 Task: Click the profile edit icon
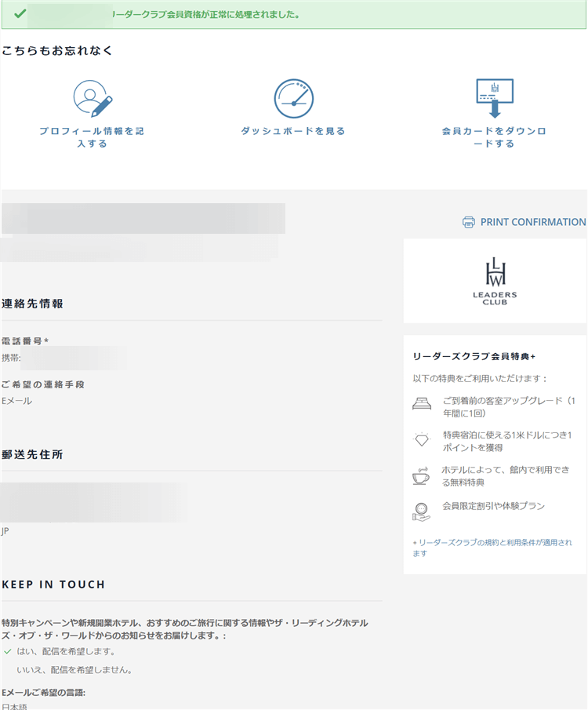(x=93, y=98)
